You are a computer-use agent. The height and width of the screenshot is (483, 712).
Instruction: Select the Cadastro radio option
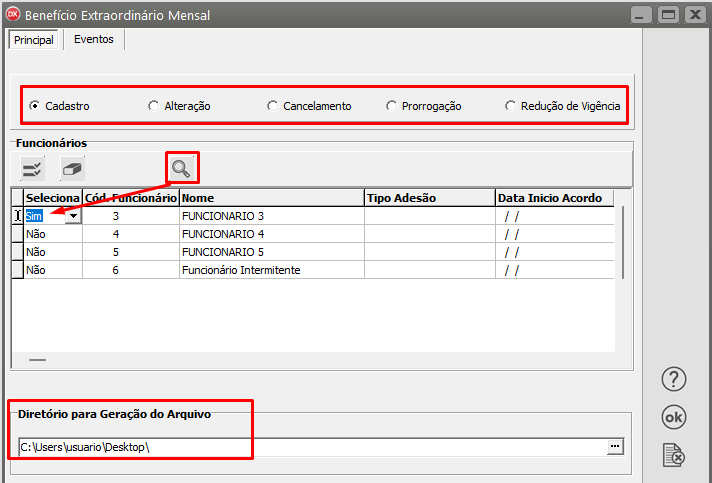[36, 106]
